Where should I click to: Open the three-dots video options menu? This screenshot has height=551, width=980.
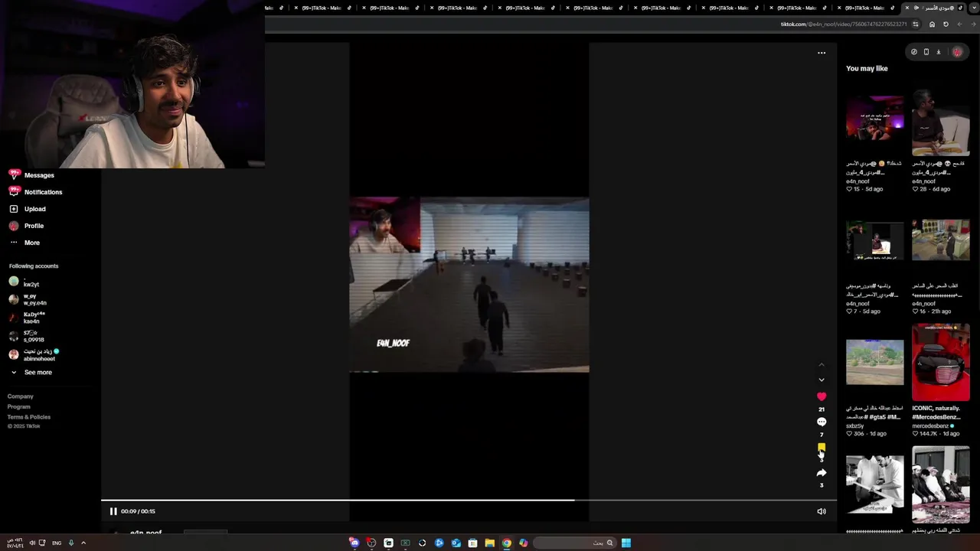pos(822,53)
